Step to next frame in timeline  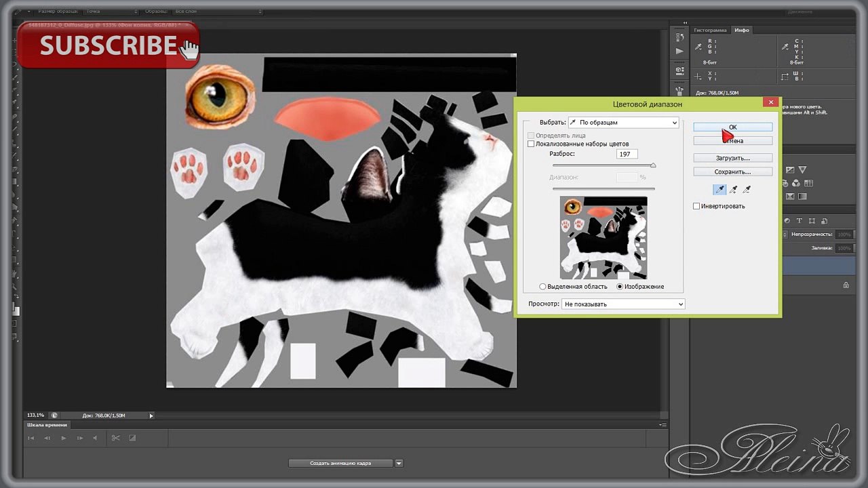tap(80, 438)
